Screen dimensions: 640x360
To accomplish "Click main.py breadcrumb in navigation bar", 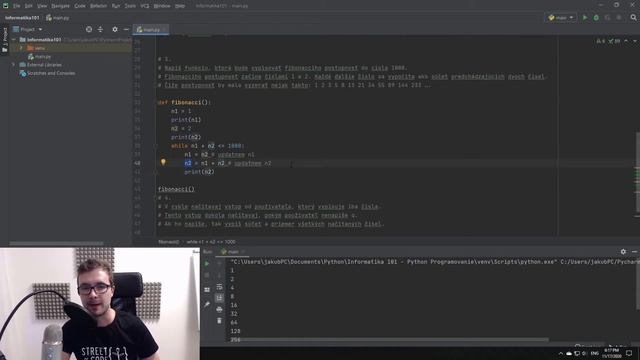I will pyautogui.click(x=58, y=18).
